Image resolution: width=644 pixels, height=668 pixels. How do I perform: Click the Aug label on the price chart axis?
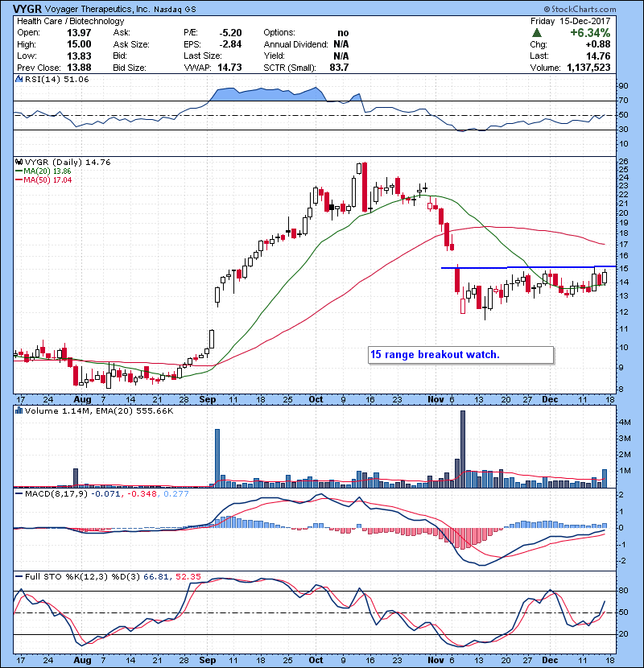(82, 400)
